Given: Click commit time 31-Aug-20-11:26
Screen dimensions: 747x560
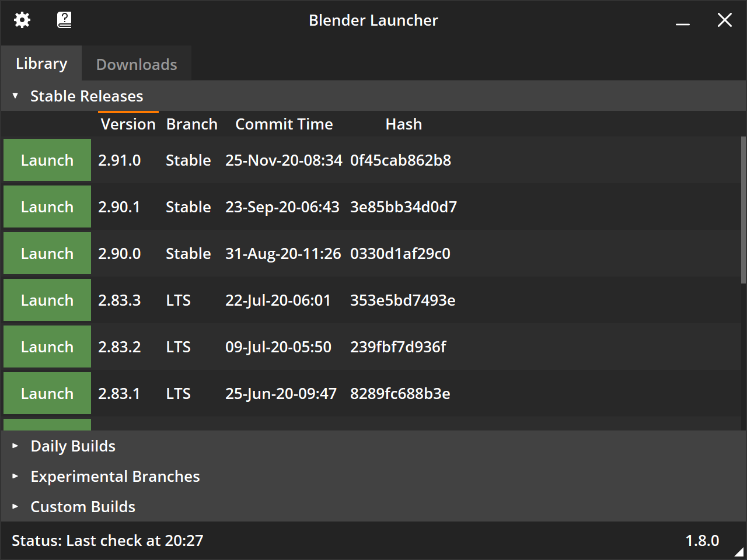Looking at the screenshot, I should [x=283, y=254].
